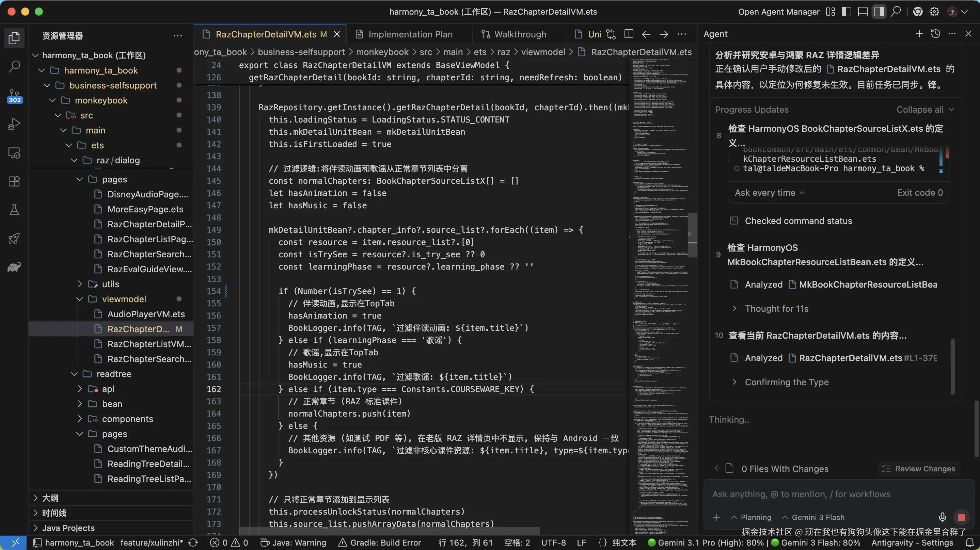Viewport: 980px width, 550px height.
Task: Open the Extensions panel icon
Action: [x=15, y=181]
